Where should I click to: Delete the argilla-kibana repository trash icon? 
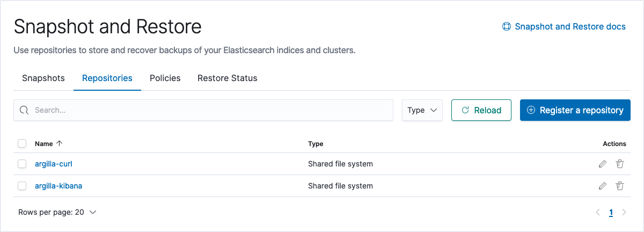click(x=620, y=186)
